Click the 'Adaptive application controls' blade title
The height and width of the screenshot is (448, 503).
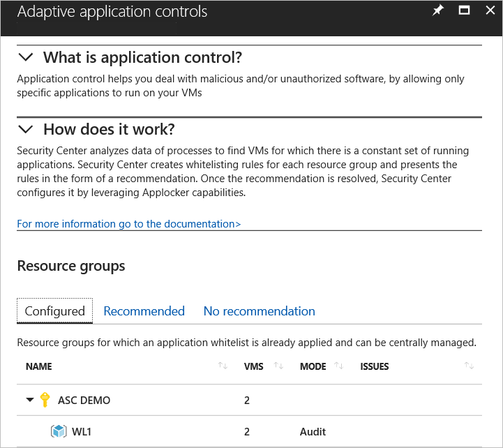112,12
